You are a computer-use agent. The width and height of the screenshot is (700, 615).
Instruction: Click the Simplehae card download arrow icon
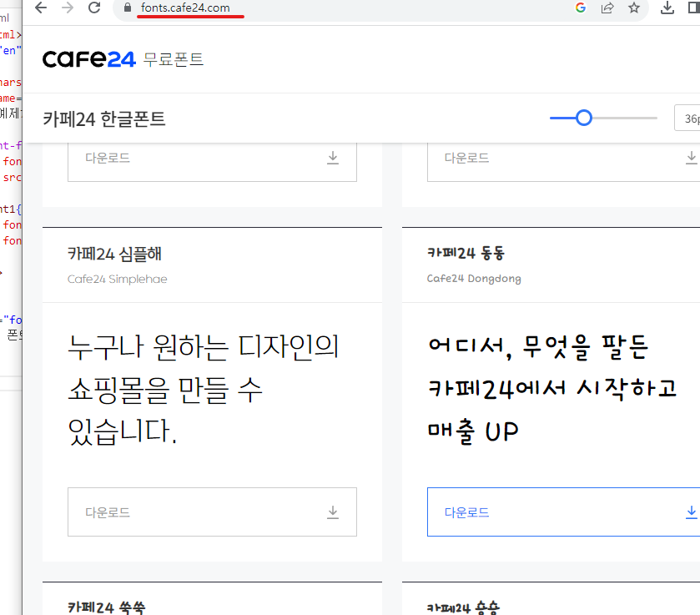pos(333,512)
